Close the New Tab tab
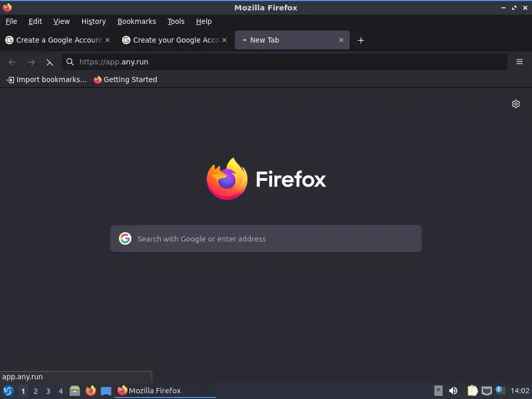Screen dimensions: 532x399 click(x=341, y=40)
